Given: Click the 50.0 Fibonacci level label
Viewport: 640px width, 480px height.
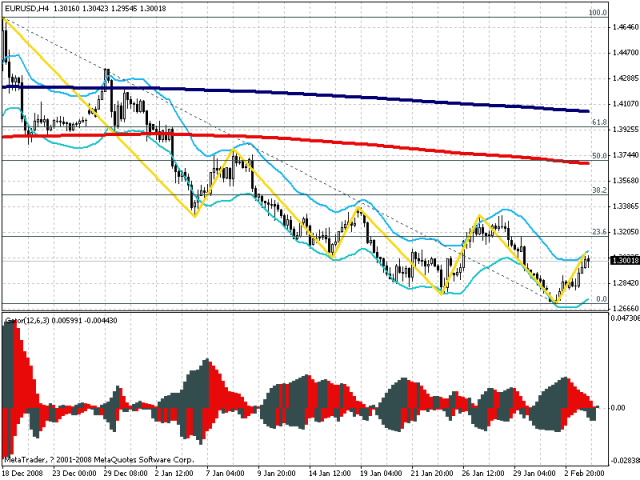Looking at the screenshot, I should point(599,156).
